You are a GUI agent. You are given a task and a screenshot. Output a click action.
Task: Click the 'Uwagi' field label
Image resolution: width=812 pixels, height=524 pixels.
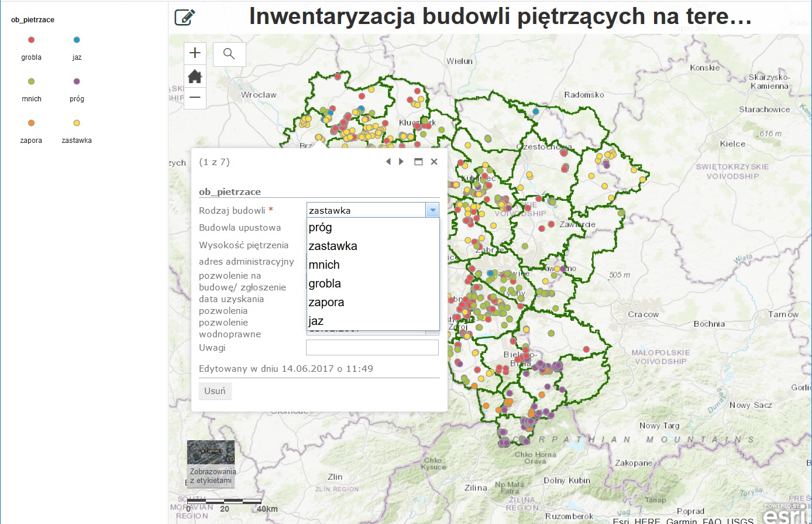(x=212, y=348)
